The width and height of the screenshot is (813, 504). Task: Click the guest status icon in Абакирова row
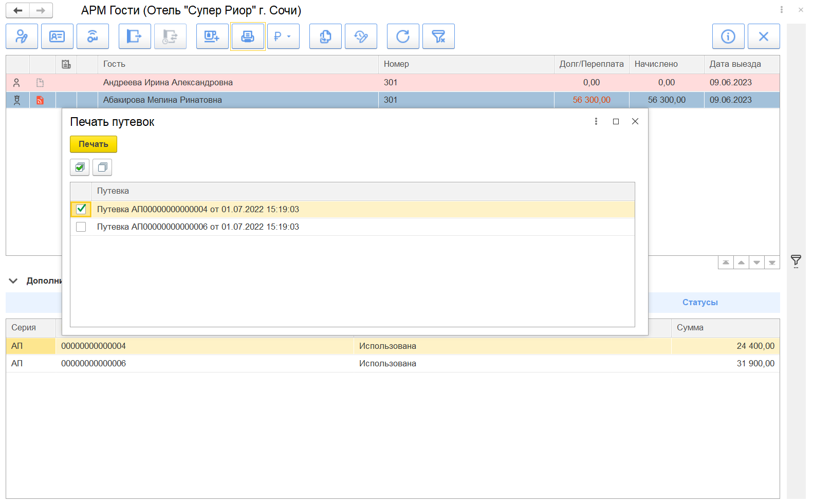coord(17,100)
